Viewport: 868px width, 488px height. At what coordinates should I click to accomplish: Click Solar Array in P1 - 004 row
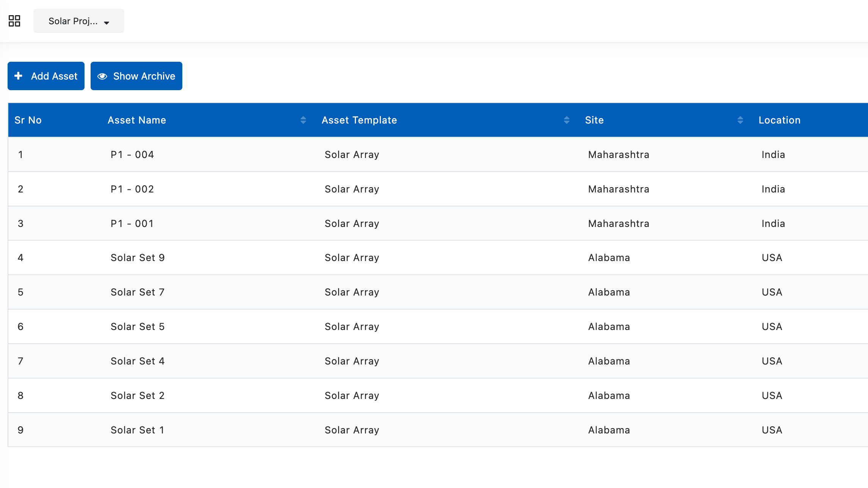click(352, 155)
